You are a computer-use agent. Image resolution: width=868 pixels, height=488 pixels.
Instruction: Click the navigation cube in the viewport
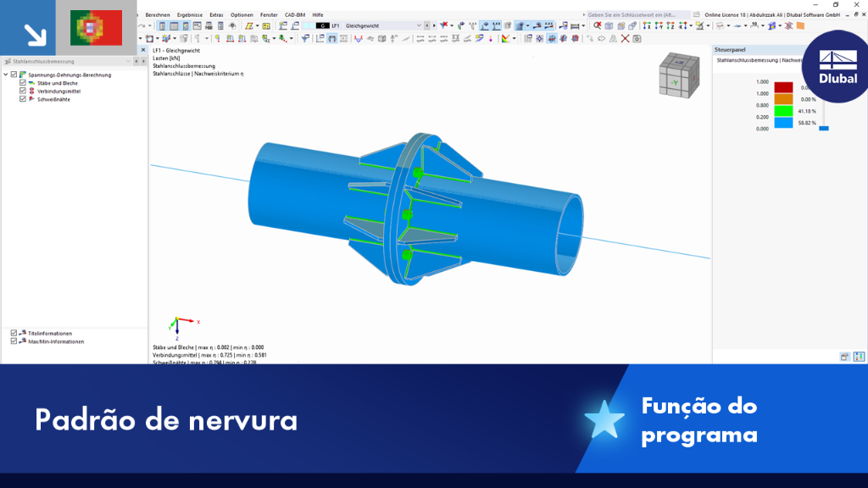point(679,75)
